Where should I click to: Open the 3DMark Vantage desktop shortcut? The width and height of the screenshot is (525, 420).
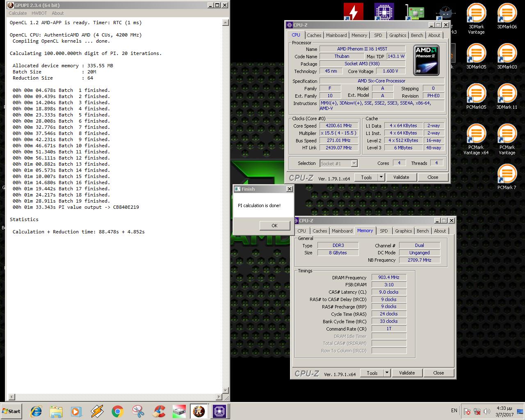(476, 18)
